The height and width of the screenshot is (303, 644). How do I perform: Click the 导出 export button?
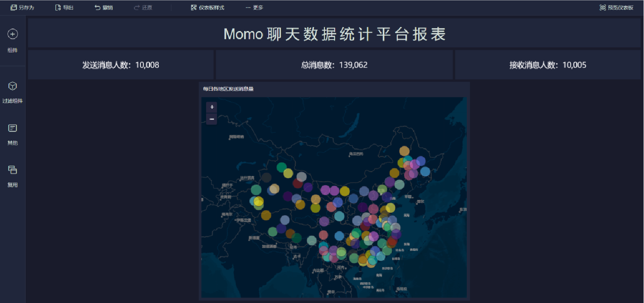pos(65,8)
